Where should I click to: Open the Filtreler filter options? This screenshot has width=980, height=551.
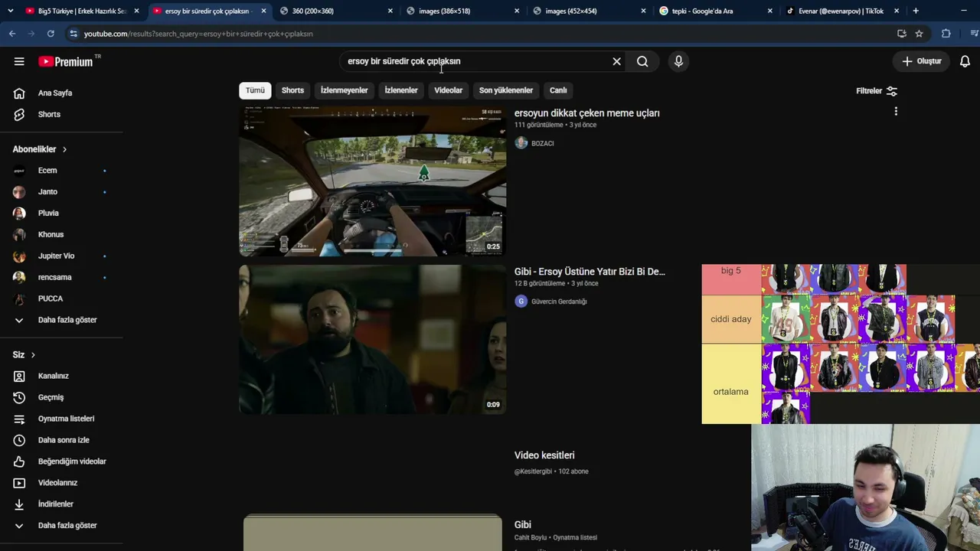pyautogui.click(x=877, y=91)
